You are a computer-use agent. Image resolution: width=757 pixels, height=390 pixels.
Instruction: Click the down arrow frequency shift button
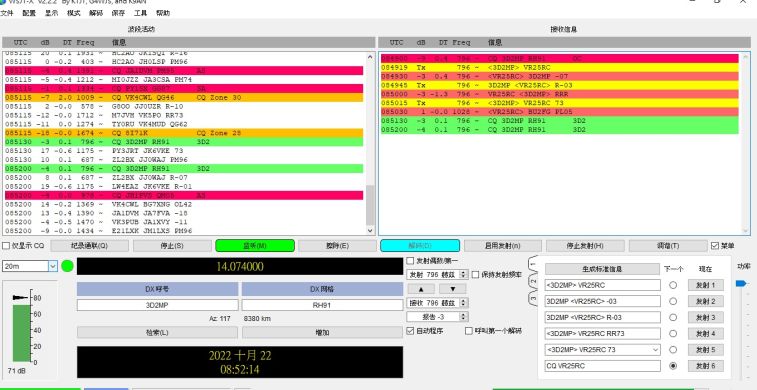453,289
